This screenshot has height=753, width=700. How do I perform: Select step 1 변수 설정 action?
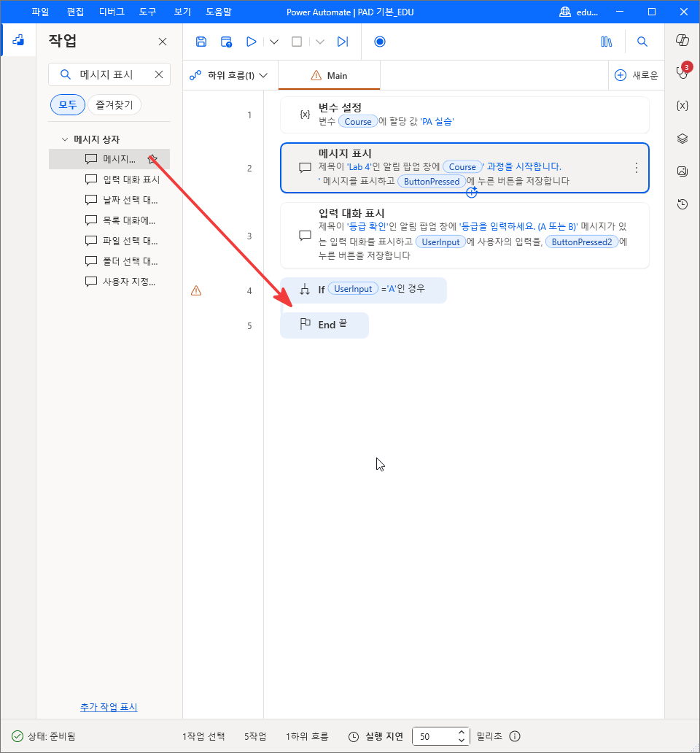point(464,115)
